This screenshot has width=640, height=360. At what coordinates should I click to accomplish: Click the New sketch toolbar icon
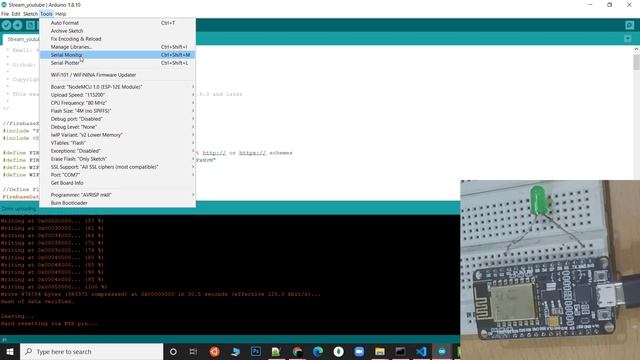point(30,25)
